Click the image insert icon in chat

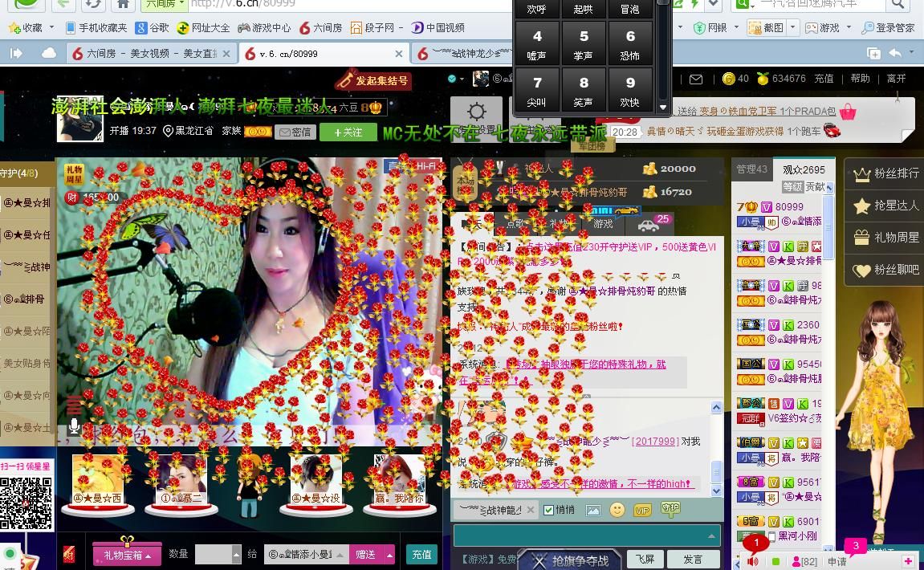pos(593,510)
